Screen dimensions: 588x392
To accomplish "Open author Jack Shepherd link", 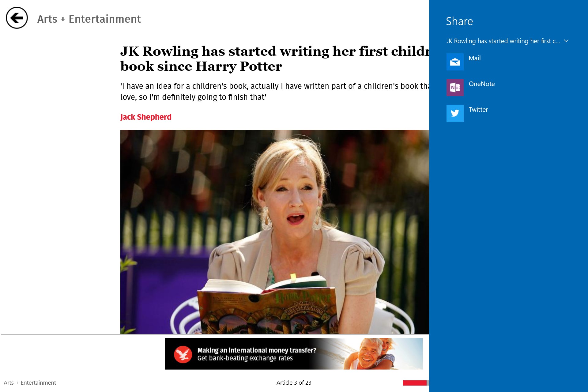I will (x=146, y=117).
